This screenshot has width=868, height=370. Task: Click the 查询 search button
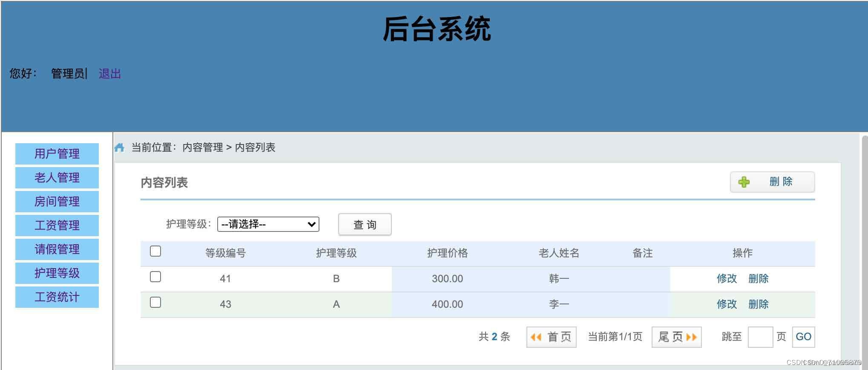[x=365, y=225]
